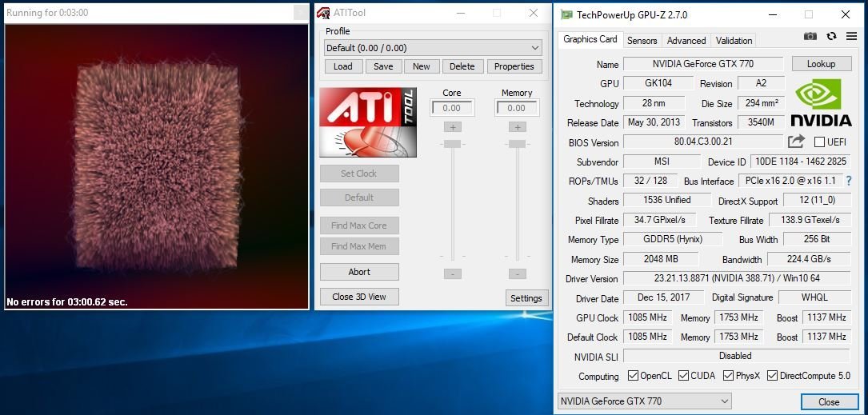
Task: Click the Driver Date value Dec 15, 2017
Action: pyautogui.click(x=663, y=297)
